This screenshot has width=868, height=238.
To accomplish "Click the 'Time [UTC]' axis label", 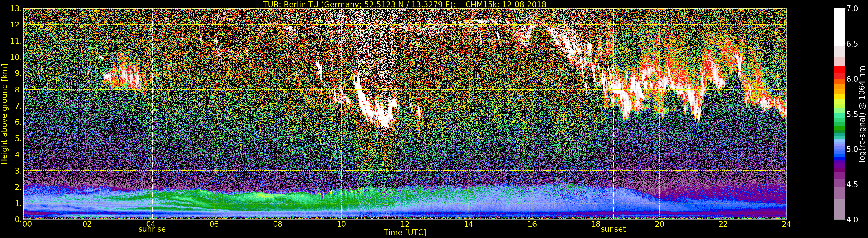I will (405, 233).
